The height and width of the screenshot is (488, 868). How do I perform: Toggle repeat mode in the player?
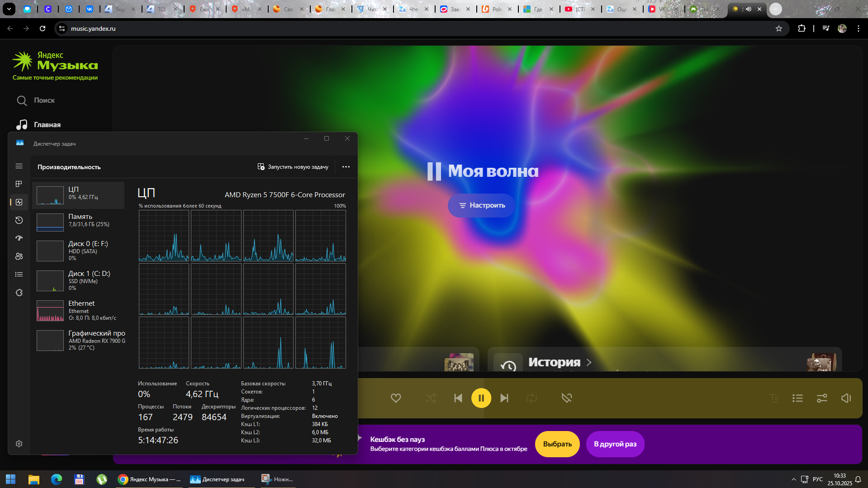coord(531,398)
